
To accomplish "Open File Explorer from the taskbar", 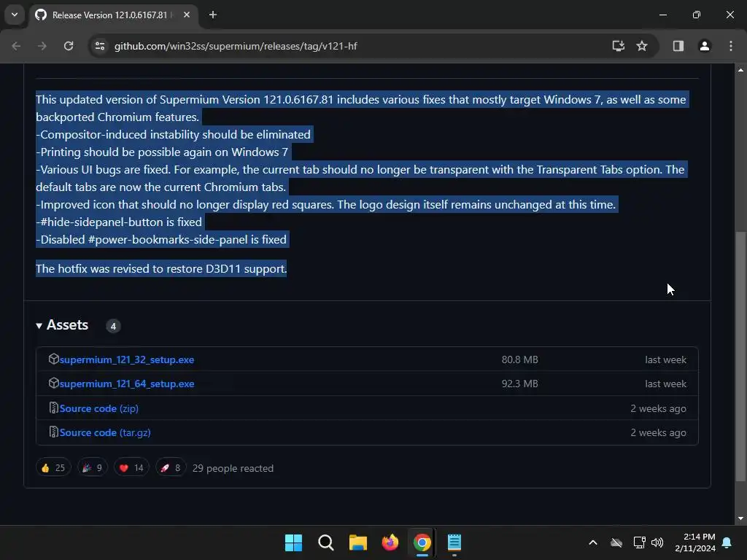I will click(357, 542).
